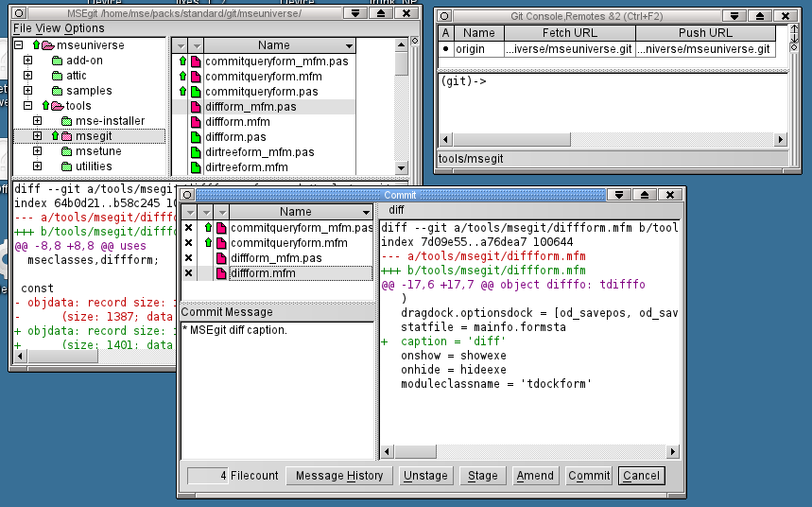
Task: Collapse the mseuniverse root tree node
Action: click(19, 45)
